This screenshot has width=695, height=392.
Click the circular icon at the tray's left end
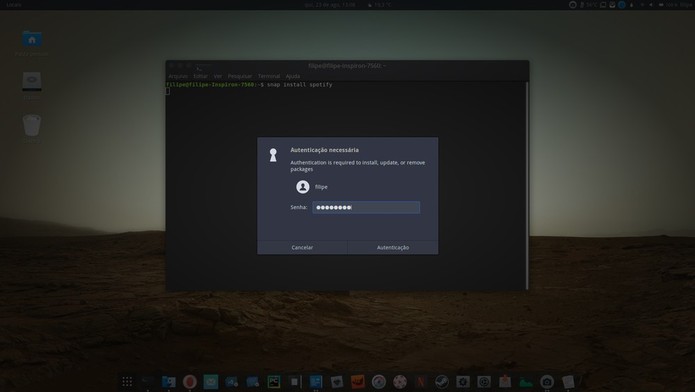(x=573, y=5)
